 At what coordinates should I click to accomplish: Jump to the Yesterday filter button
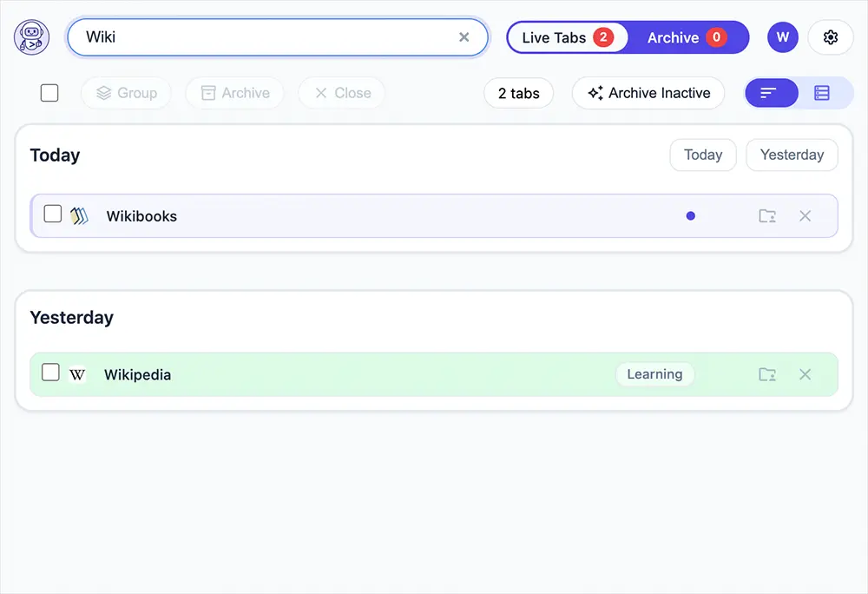pyautogui.click(x=792, y=155)
